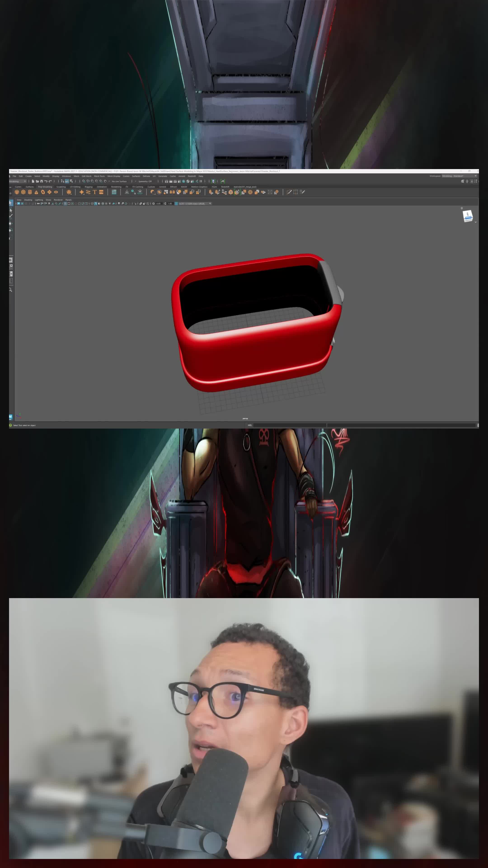
Task: Create a polygon sphere from the shelf
Action: [x=17, y=192]
